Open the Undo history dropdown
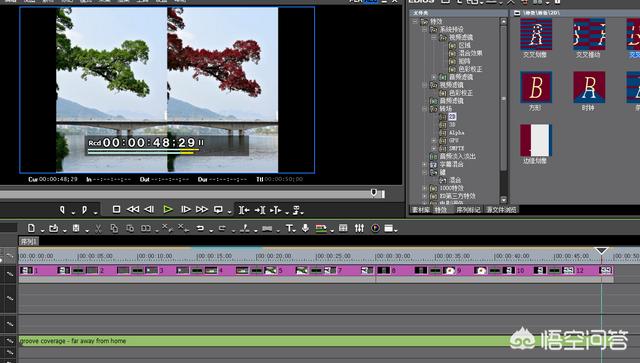This screenshot has width=640, height=363. click(x=211, y=231)
